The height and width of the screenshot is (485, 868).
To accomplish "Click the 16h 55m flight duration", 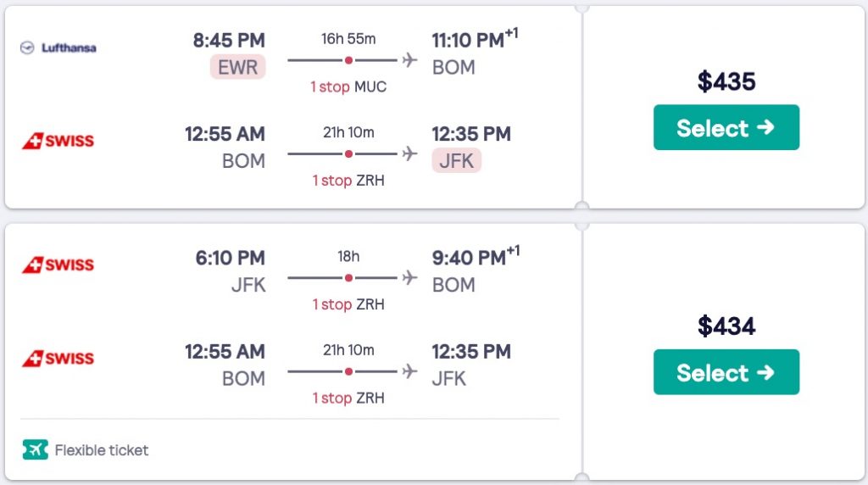I will coord(348,39).
